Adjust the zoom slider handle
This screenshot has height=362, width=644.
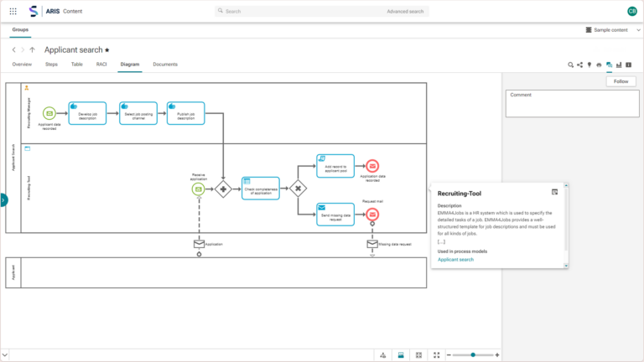click(x=473, y=354)
